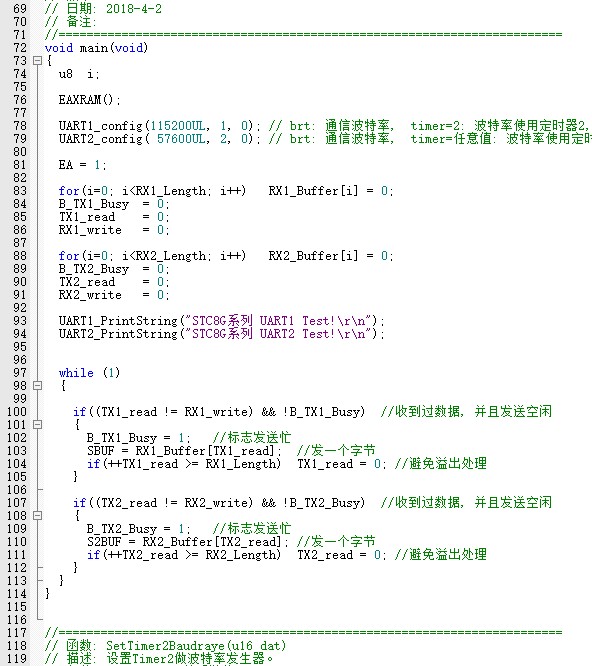Click the '标志发送忙' comment on line 102
Image resolution: width=592 pixels, height=666 pixels.
(259, 438)
